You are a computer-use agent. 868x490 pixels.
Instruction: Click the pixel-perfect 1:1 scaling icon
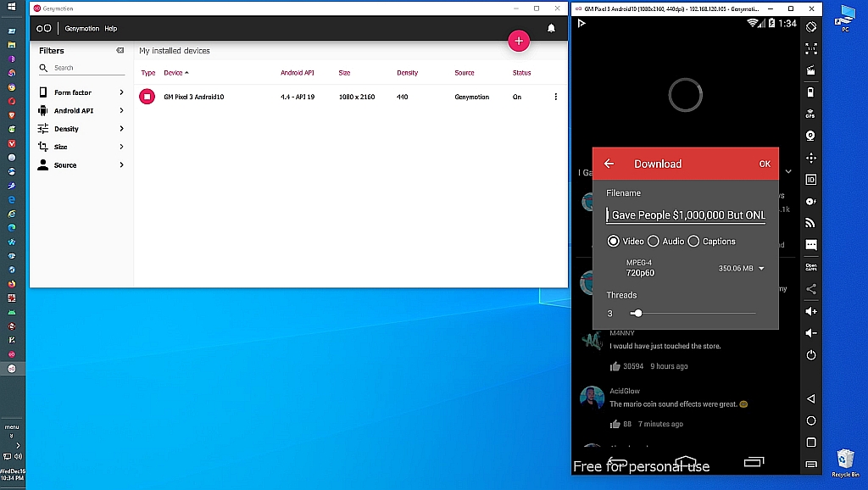811,48
